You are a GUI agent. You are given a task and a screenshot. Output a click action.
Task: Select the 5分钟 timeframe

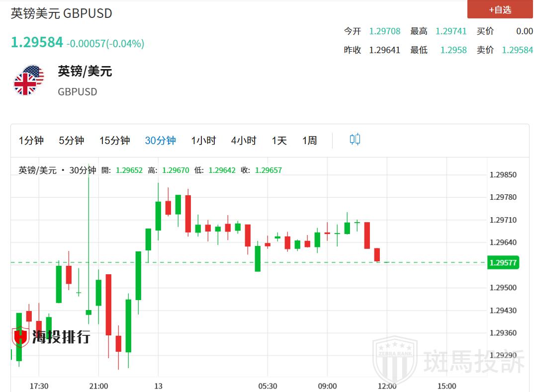pyautogui.click(x=72, y=141)
